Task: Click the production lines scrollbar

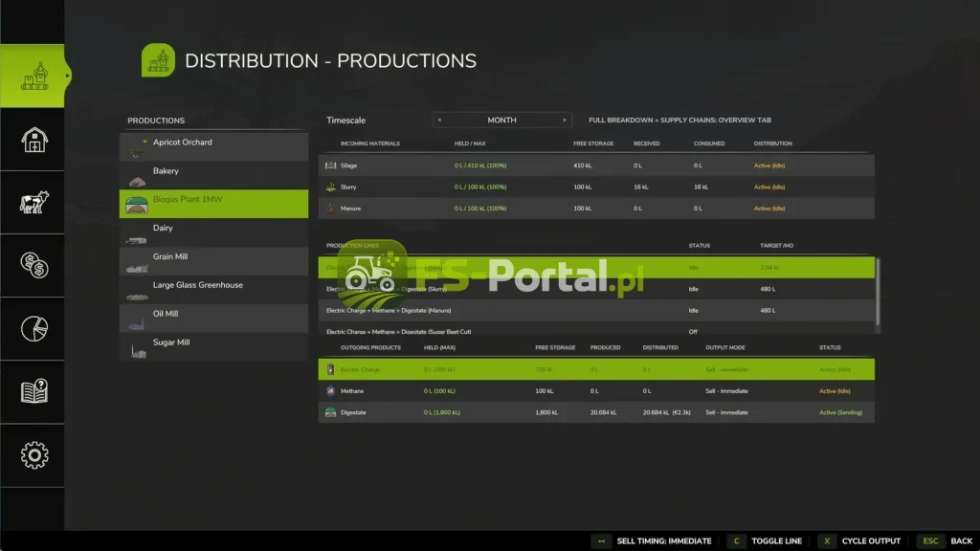Action: [878, 292]
